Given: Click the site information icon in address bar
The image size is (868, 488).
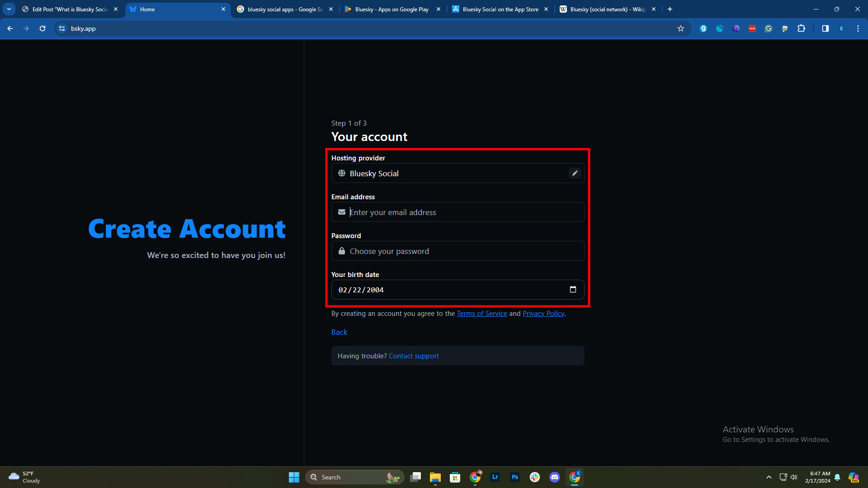Looking at the screenshot, I should click(62, 28).
